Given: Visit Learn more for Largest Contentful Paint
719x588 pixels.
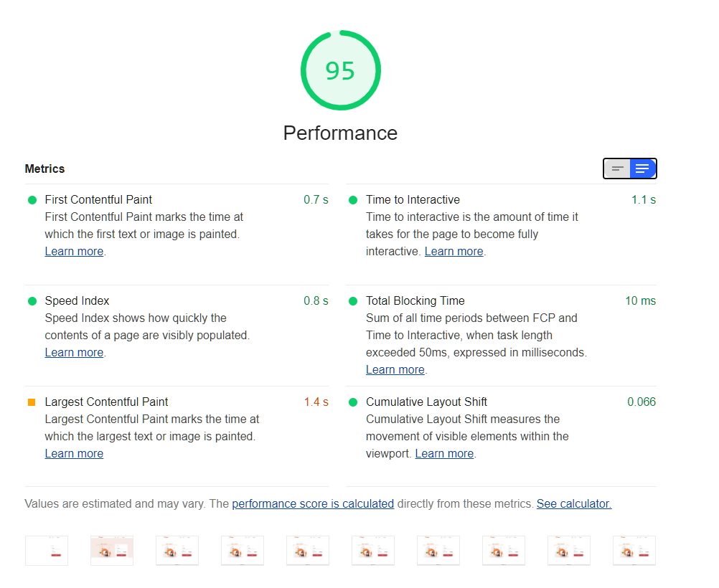Looking at the screenshot, I should (x=74, y=453).
